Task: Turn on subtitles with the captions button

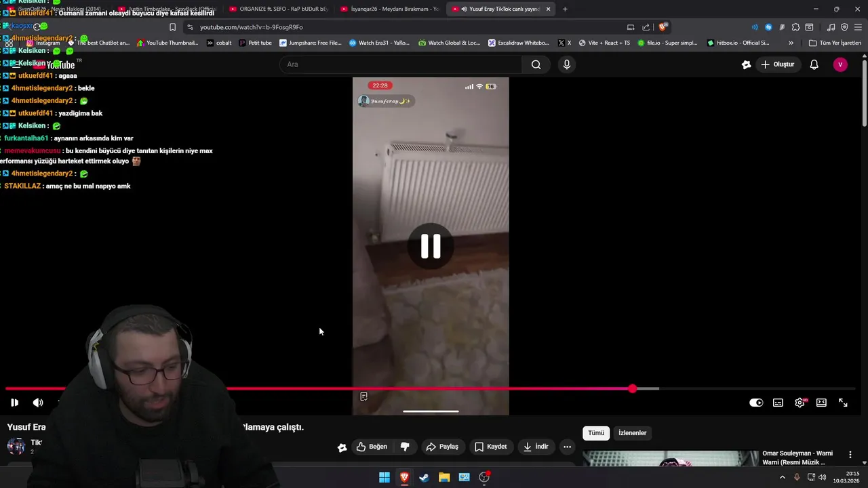Action: click(778, 403)
